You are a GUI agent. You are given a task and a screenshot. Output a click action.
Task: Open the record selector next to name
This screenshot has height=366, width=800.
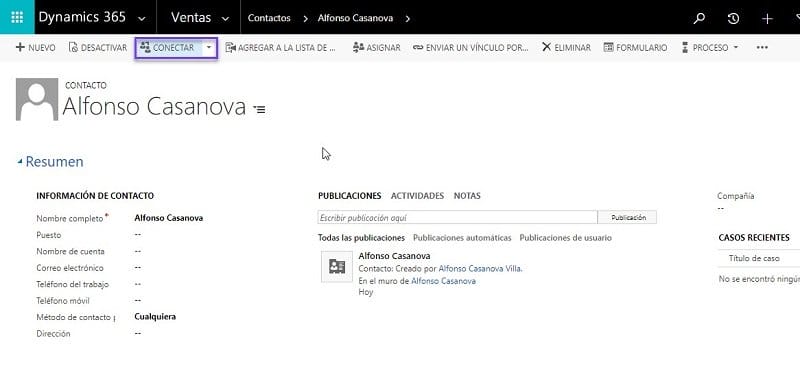click(259, 109)
